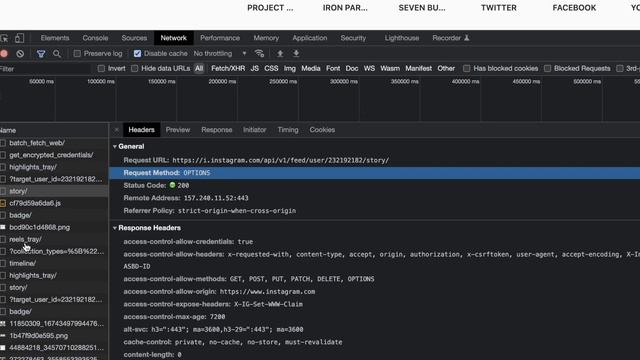Image resolution: width=640 pixels, height=360 pixels.
Task: Close the request details pane
Action: point(116,130)
